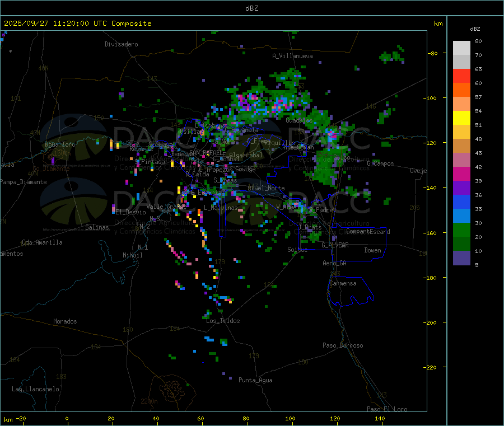Click the dBZ title at top
This screenshot has height=426, width=504.
pyautogui.click(x=251, y=8)
